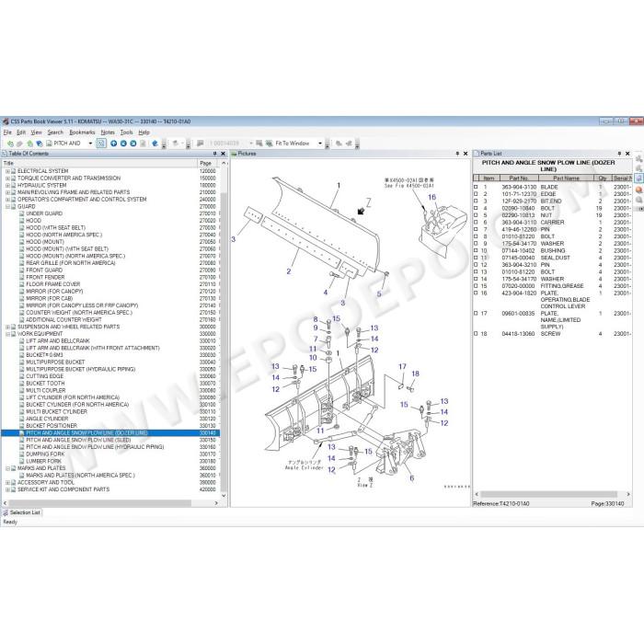Select DUMPING FORK page in the tree

[45, 454]
